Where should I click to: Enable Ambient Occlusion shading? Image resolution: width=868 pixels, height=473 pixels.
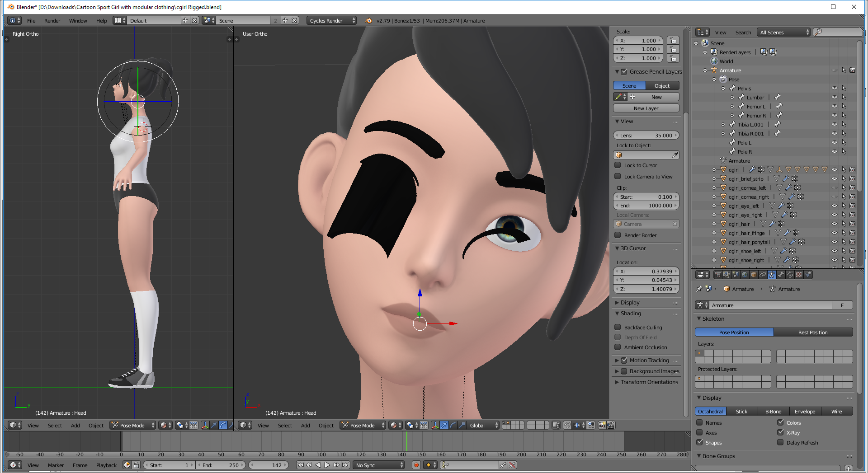click(x=618, y=347)
